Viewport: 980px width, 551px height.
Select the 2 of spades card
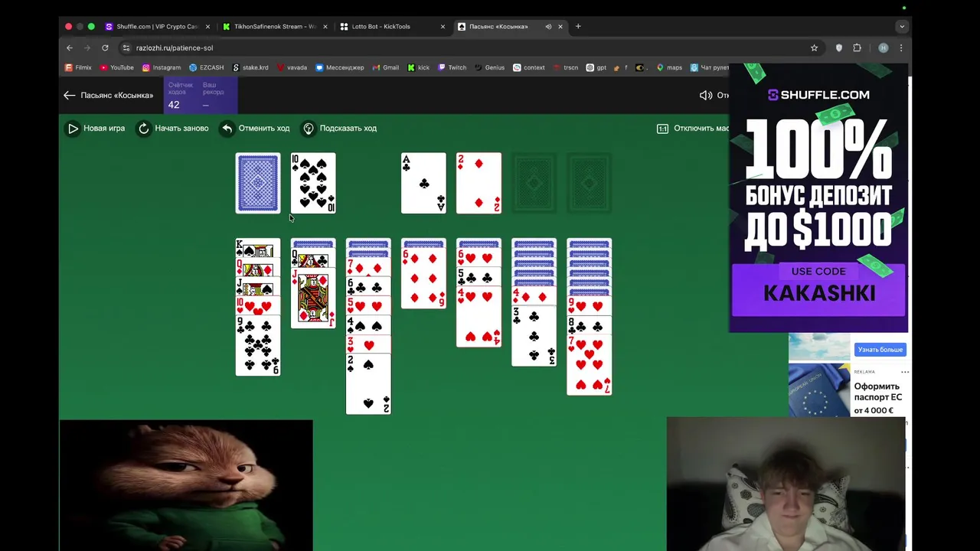coord(368,384)
